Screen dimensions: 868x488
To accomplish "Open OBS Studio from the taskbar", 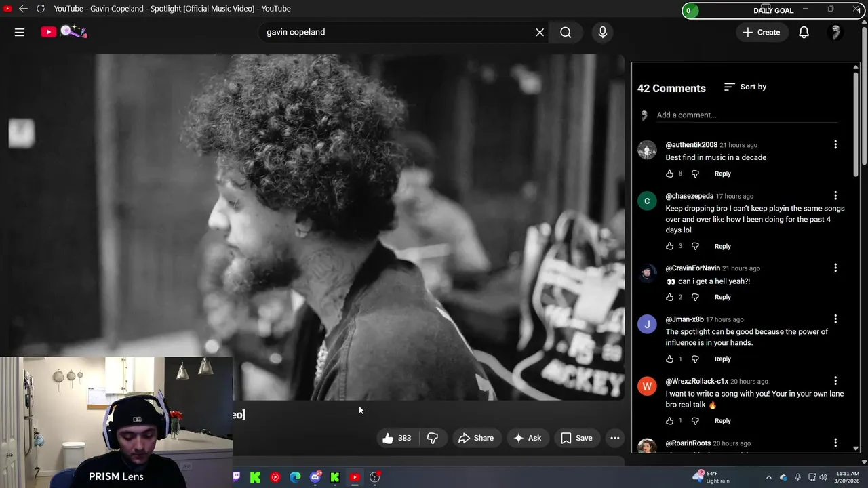I will (374, 477).
